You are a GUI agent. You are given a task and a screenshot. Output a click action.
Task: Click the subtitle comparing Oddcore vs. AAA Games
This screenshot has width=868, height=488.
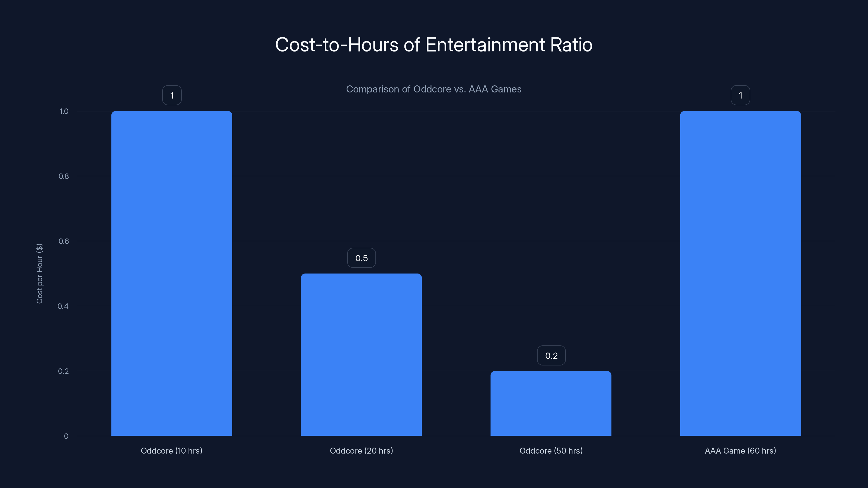(x=434, y=89)
